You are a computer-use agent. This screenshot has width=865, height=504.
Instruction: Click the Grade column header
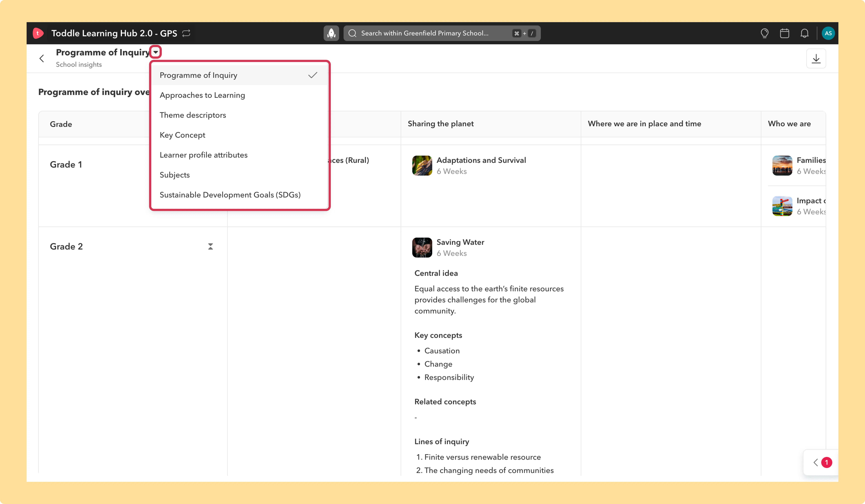61,124
